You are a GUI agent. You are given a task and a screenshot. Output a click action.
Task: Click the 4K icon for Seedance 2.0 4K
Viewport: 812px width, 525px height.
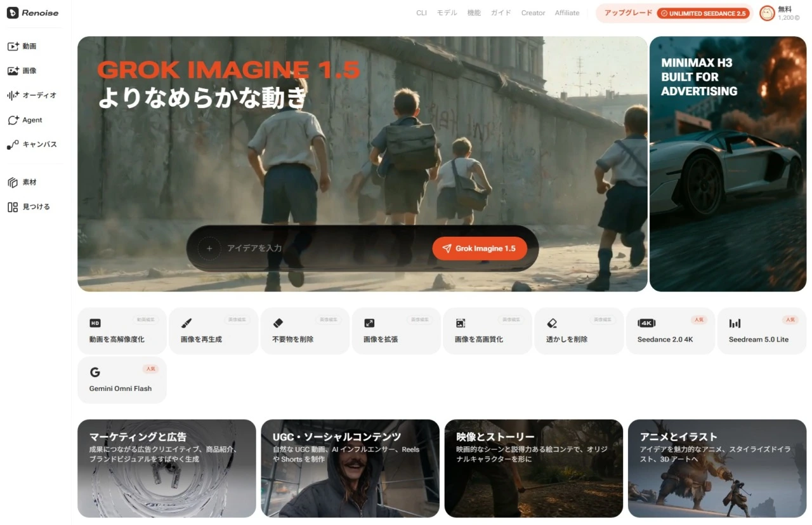[646, 323]
